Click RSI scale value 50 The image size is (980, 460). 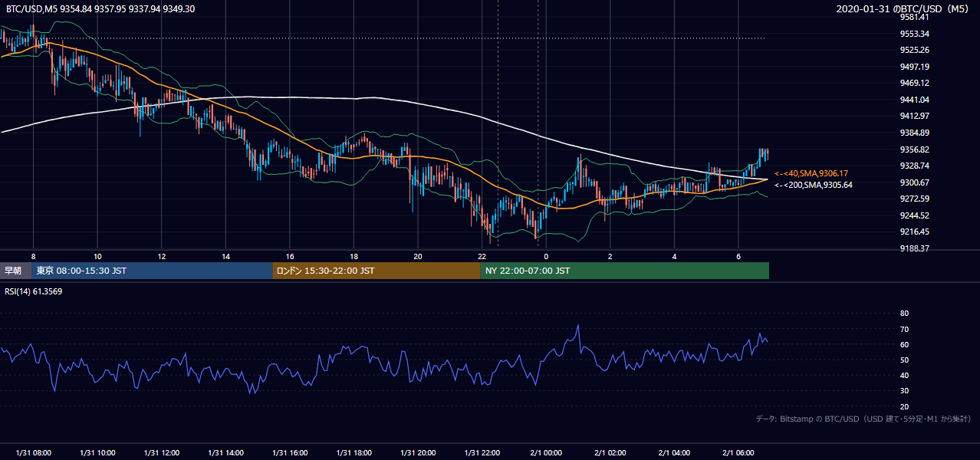(904, 360)
